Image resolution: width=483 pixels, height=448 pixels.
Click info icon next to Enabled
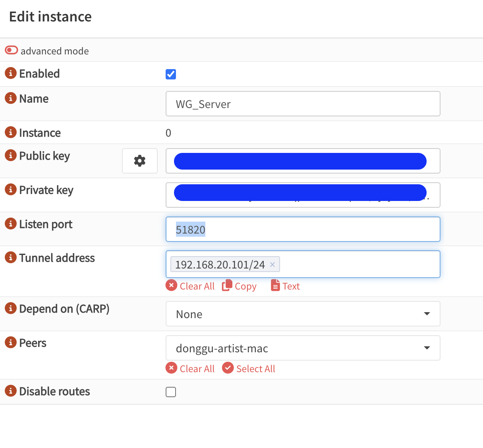[11, 73]
